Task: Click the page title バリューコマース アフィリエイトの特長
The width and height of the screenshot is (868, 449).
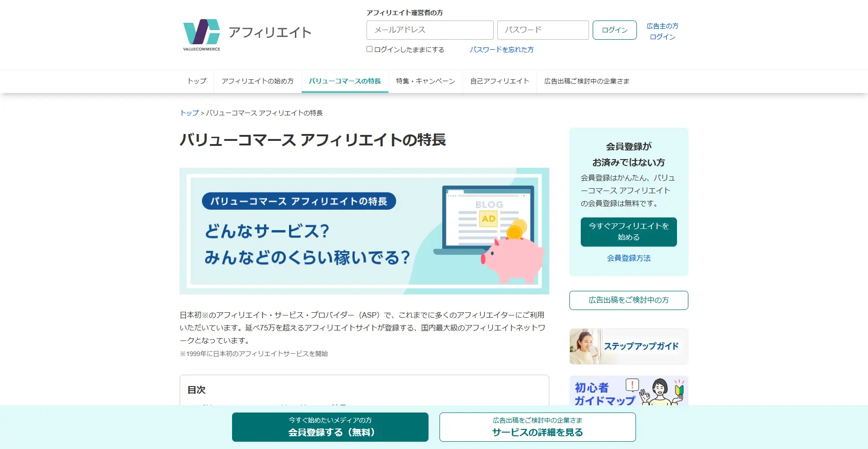Action: [313, 140]
